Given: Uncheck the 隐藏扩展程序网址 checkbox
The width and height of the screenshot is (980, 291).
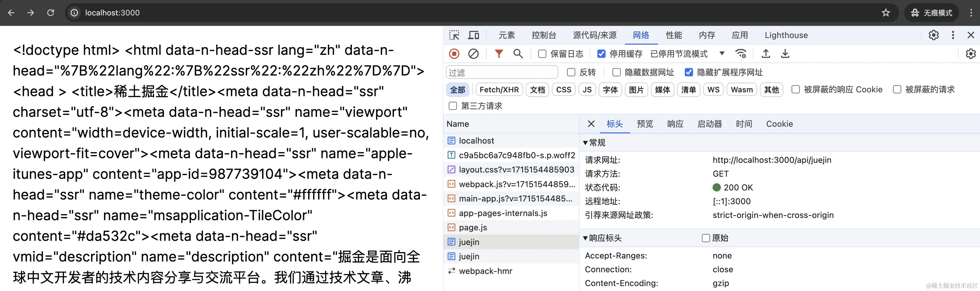Looking at the screenshot, I should click(x=689, y=72).
